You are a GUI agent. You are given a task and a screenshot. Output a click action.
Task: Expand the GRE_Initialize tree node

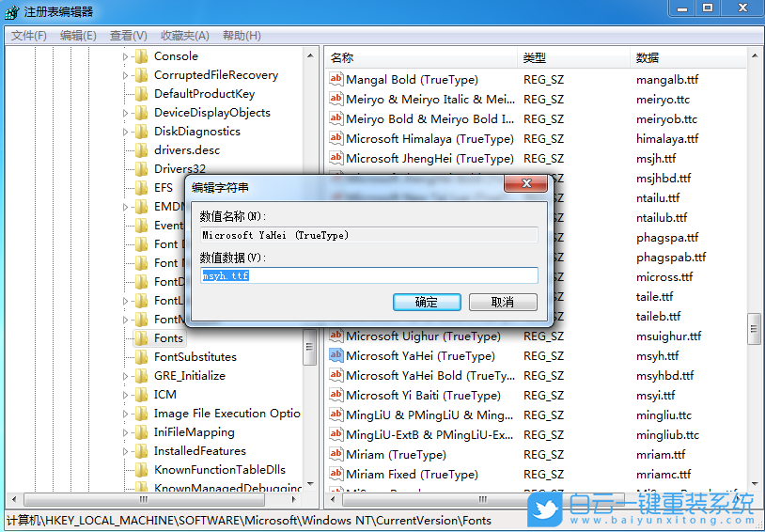click(125, 376)
